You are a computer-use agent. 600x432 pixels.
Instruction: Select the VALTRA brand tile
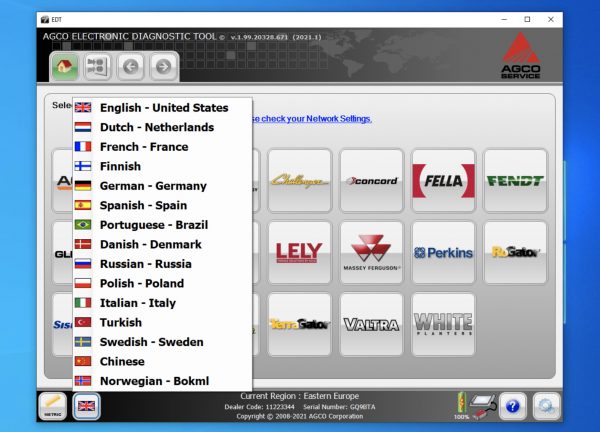pyautogui.click(x=372, y=324)
